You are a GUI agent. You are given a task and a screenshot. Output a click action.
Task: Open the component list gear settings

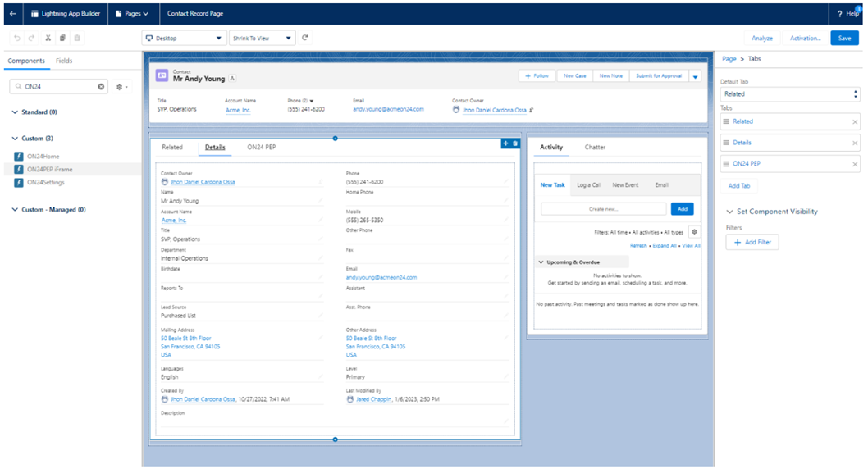point(121,87)
